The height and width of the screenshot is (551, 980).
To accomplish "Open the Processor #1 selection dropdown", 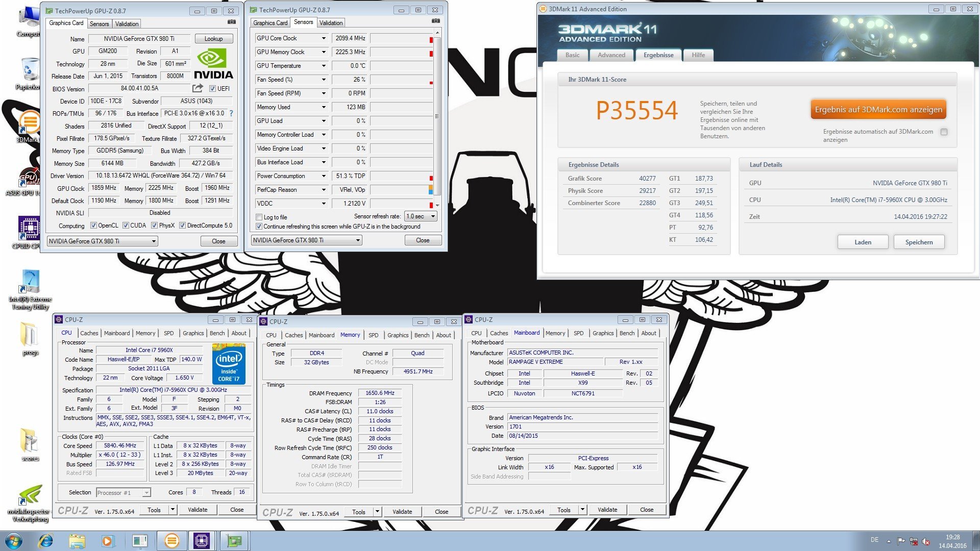I will point(123,493).
